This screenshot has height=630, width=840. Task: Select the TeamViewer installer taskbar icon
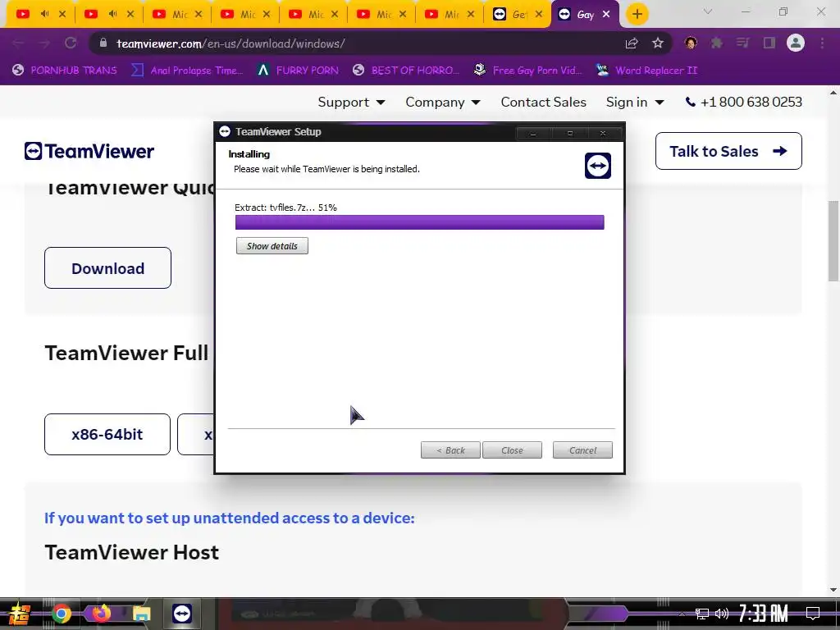coord(182,614)
